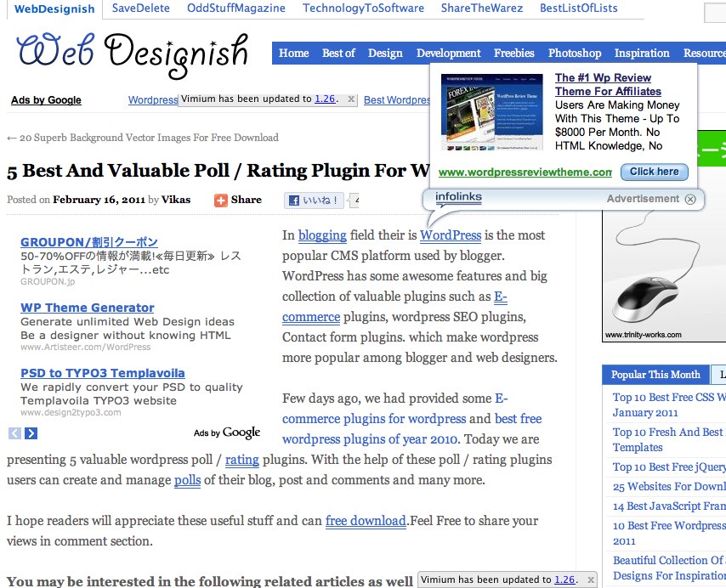Click the GROUPON coupon ad link
The image size is (726, 588).
pos(89,242)
